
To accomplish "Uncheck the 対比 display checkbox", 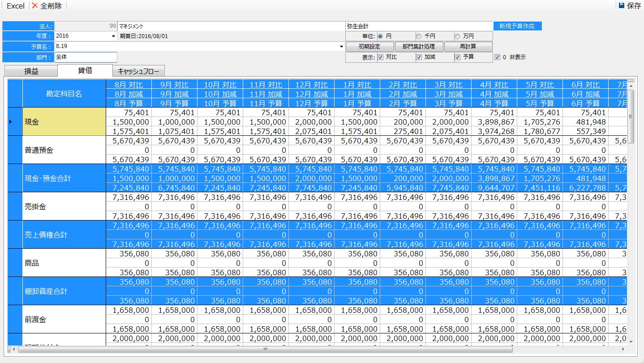I will click(381, 57).
